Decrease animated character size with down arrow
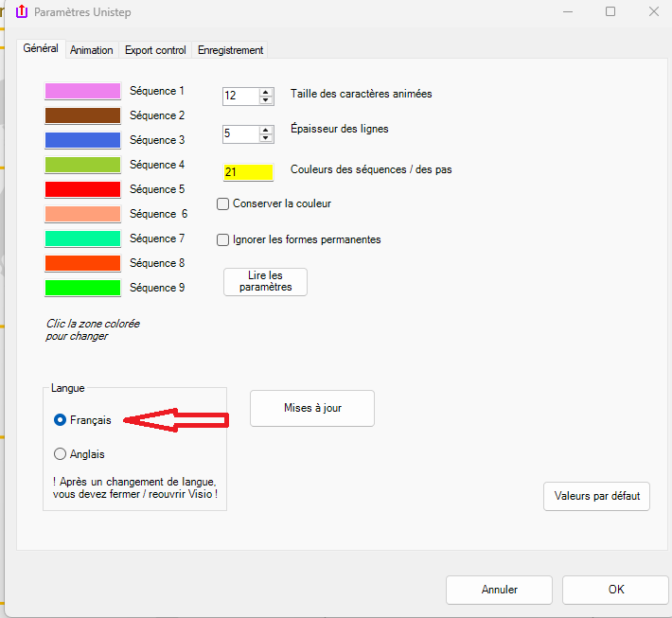 click(x=266, y=99)
